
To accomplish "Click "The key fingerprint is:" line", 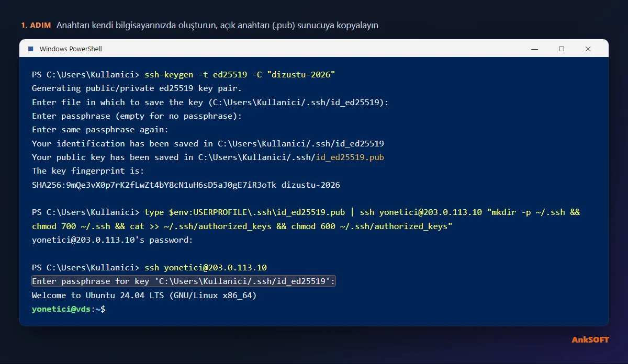I will point(88,171).
